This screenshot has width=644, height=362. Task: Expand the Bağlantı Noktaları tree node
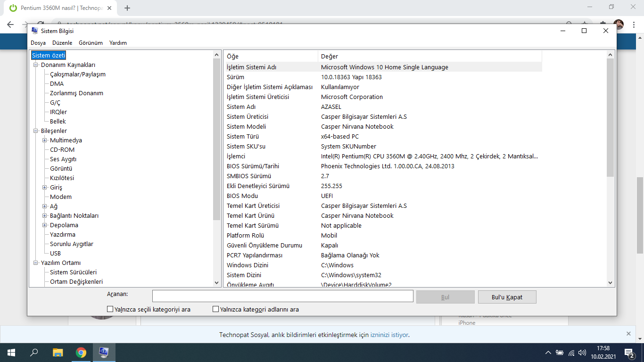point(45,215)
